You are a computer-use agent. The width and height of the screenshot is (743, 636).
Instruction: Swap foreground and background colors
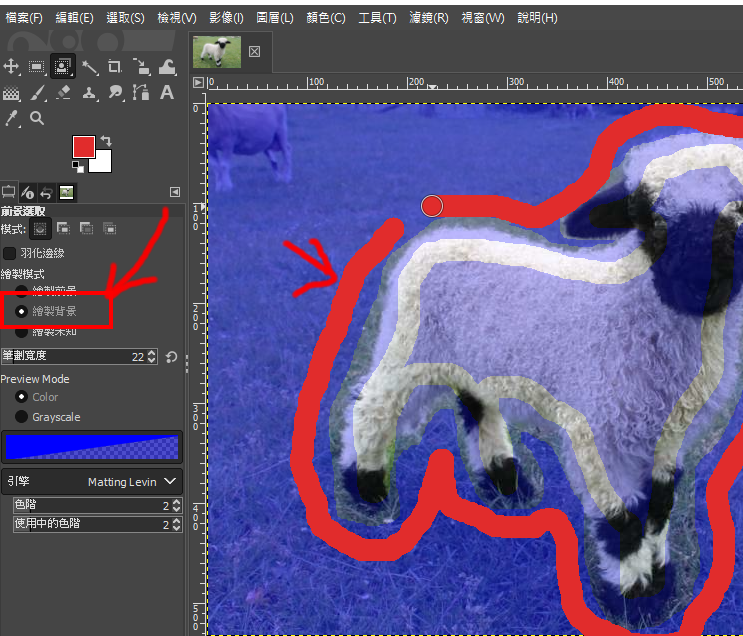click(106, 141)
